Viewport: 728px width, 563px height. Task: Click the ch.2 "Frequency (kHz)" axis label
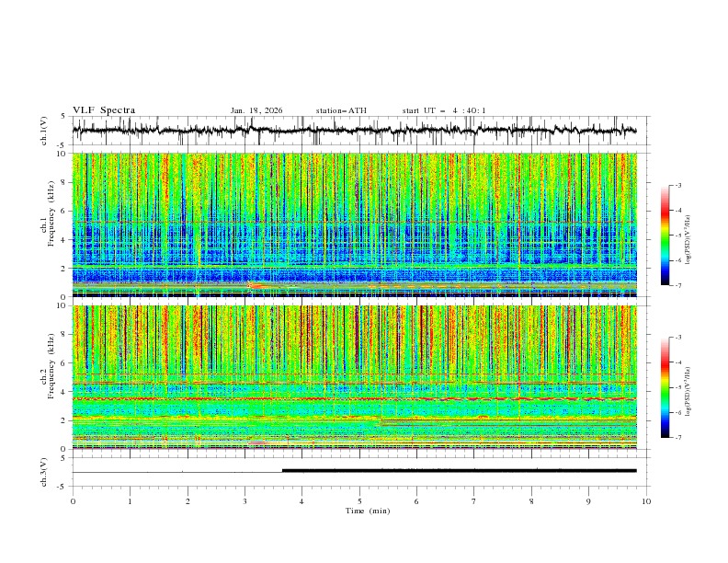[x=51, y=366]
